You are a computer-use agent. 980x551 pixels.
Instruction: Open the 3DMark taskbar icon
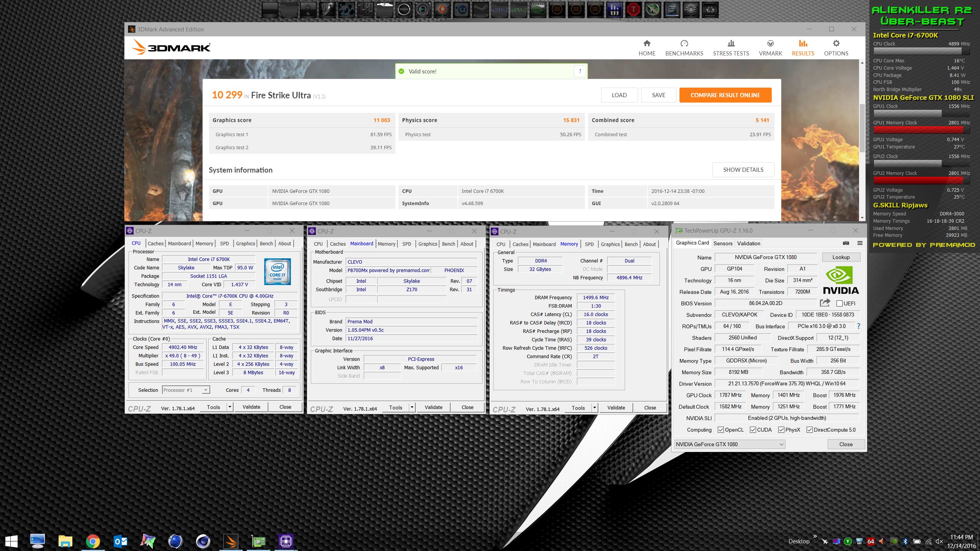[x=231, y=541]
